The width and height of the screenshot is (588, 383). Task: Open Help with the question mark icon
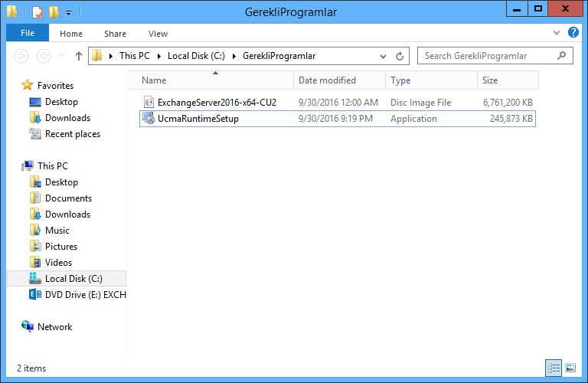(x=573, y=33)
